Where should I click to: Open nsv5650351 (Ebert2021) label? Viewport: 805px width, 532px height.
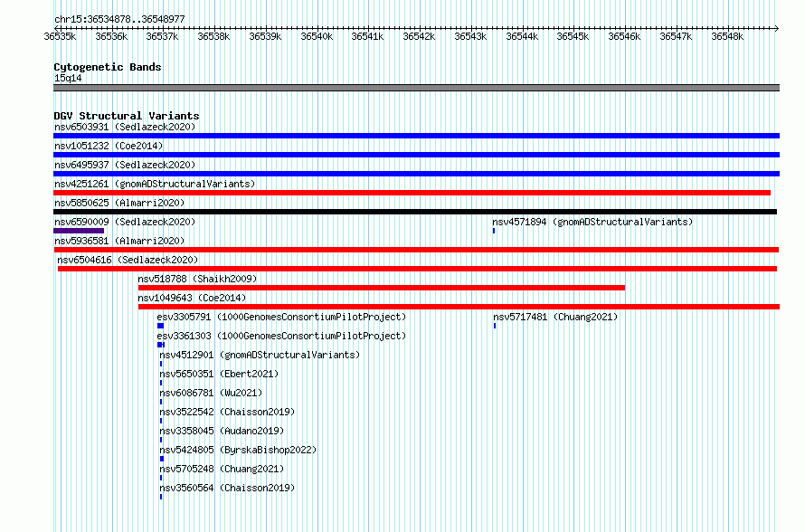pyautogui.click(x=219, y=374)
